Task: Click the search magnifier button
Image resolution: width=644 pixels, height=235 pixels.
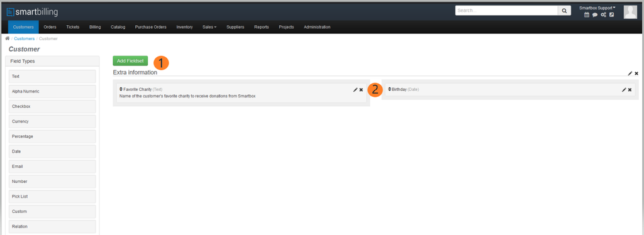Action: (x=564, y=11)
